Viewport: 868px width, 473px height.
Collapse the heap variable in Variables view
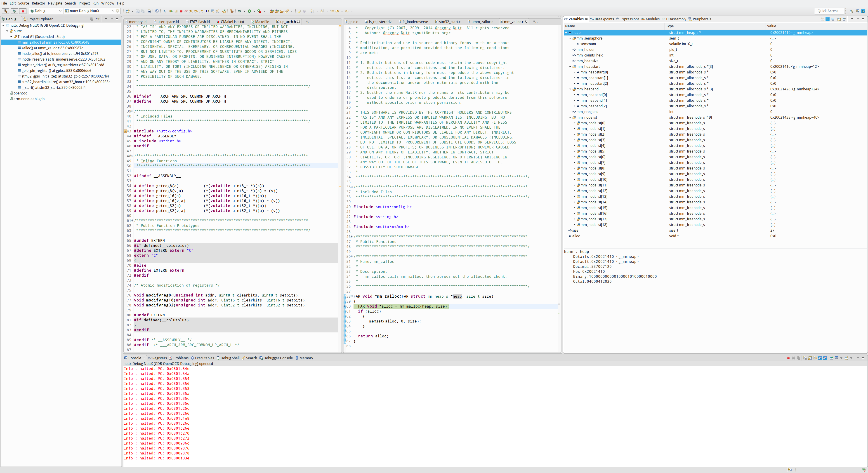(566, 33)
